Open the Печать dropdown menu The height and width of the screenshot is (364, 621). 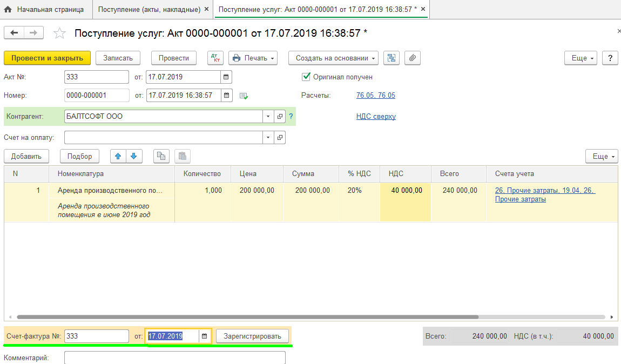click(253, 58)
